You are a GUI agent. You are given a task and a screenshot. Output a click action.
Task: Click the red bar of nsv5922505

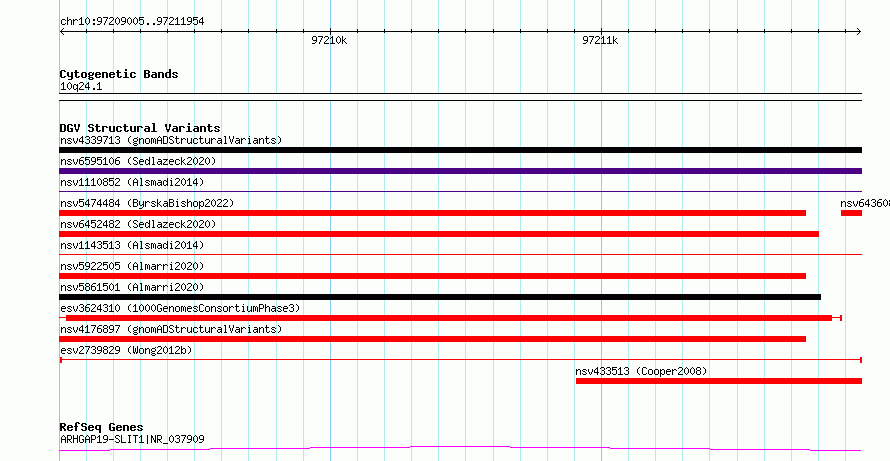pos(433,276)
